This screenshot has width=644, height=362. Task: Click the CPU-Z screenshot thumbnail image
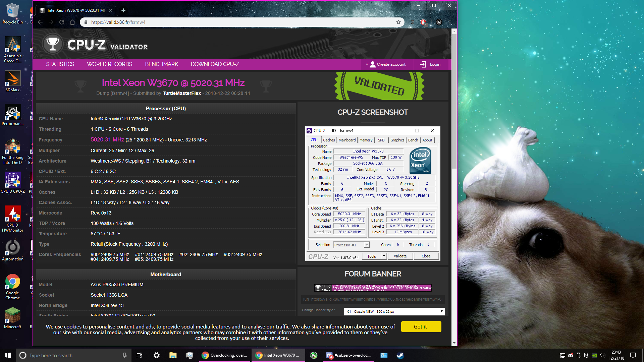[373, 194]
